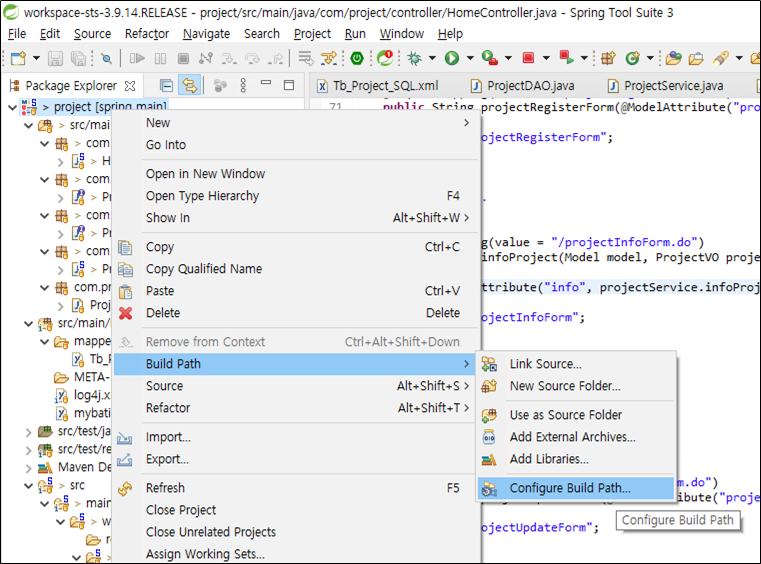
Task: Choose Copy Qualified Name
Action: tap(296, 269)
